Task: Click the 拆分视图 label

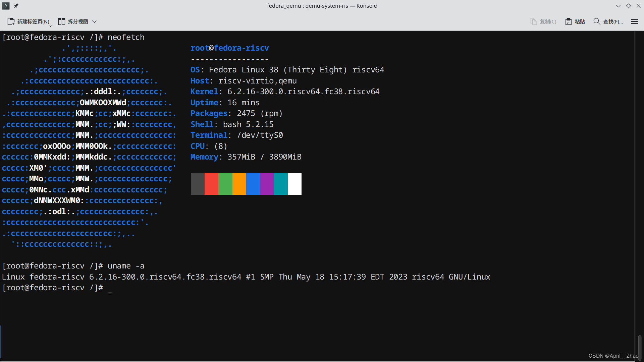Action: 78,21
